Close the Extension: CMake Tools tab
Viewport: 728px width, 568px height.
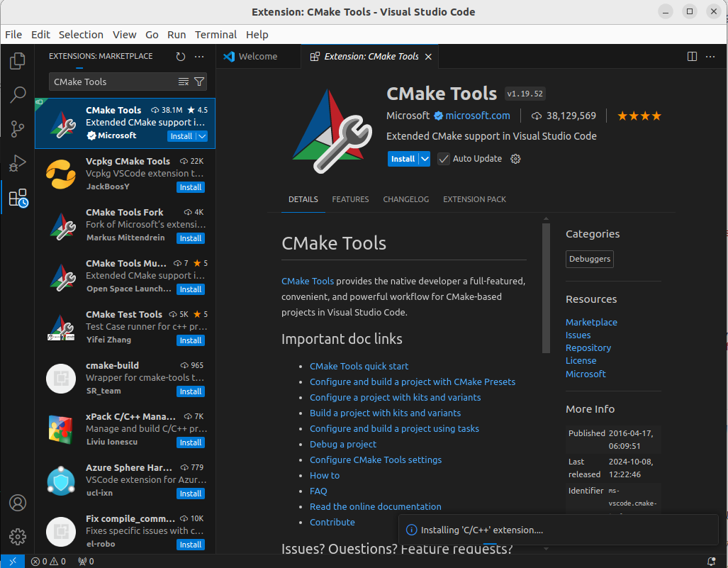[428, 56]
